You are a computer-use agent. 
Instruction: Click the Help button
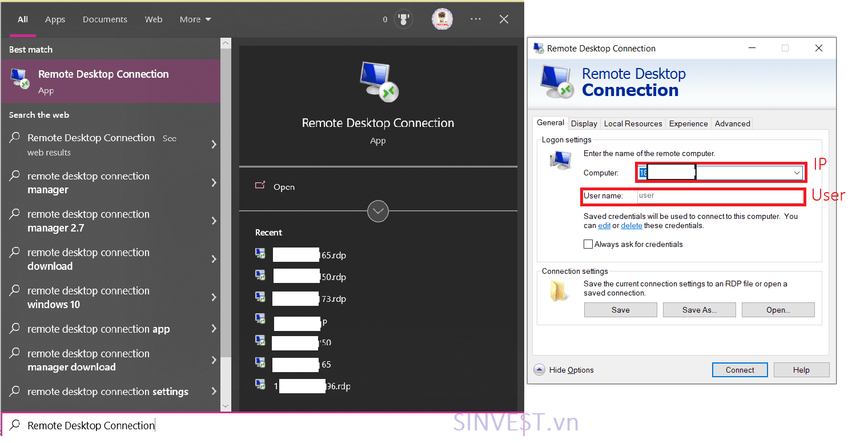pos(801,370)
